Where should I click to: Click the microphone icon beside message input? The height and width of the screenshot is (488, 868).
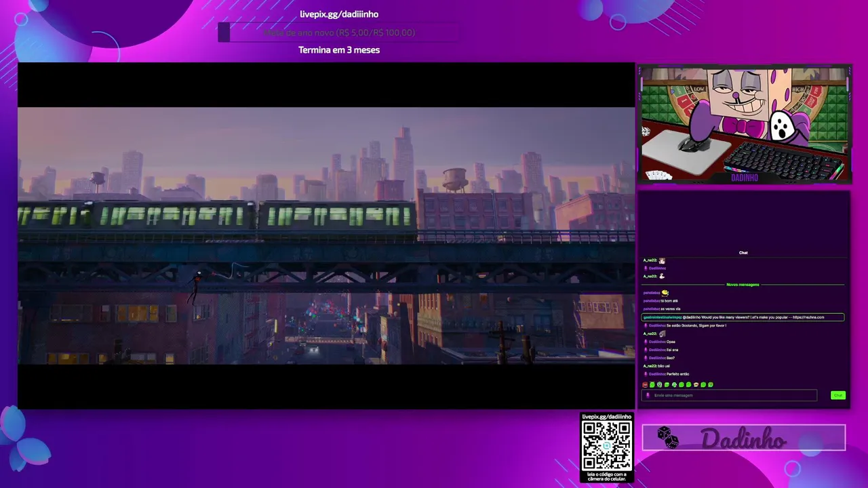pyautogui.click(x=648, y=395)
